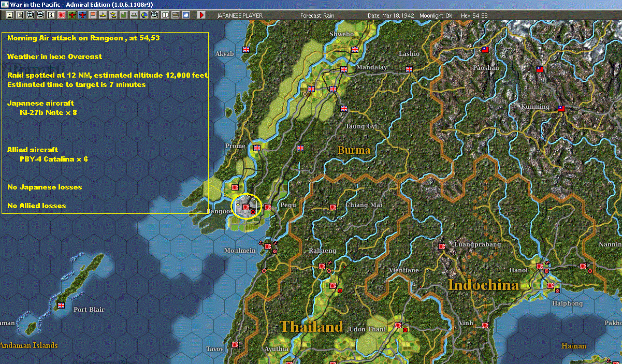The width and height of the screenshot is (622, 364).
Task: Click the 'Thailand' region label
Action: [312, 327]
